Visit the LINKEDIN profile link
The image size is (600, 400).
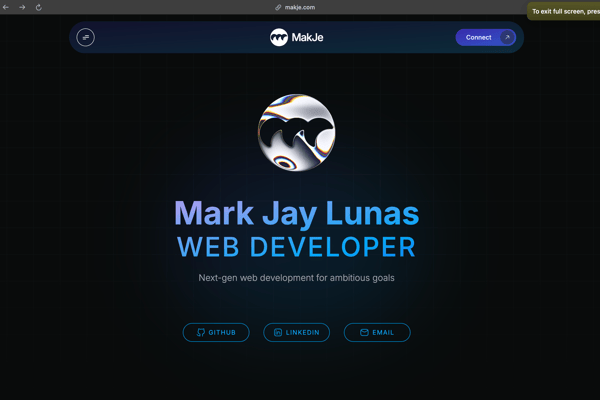click(297, 332)
